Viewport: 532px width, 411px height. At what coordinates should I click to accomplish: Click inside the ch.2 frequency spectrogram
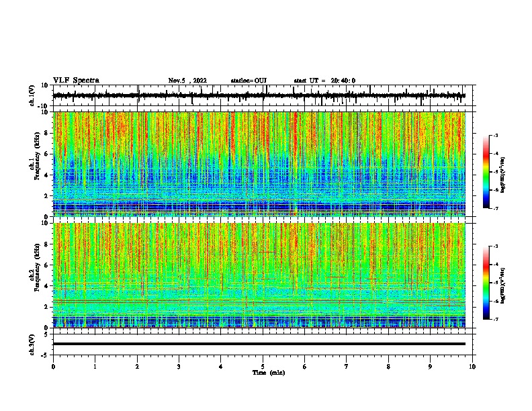[259, 275]
